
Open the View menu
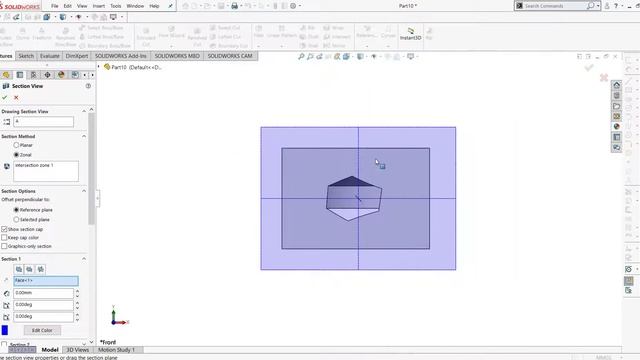click(x=82, y=6)
